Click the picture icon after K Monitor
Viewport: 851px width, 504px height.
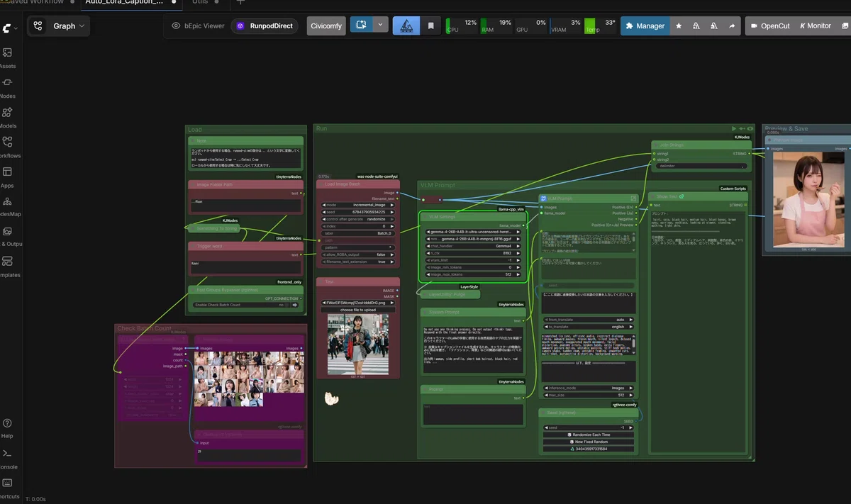pos(845,26)
